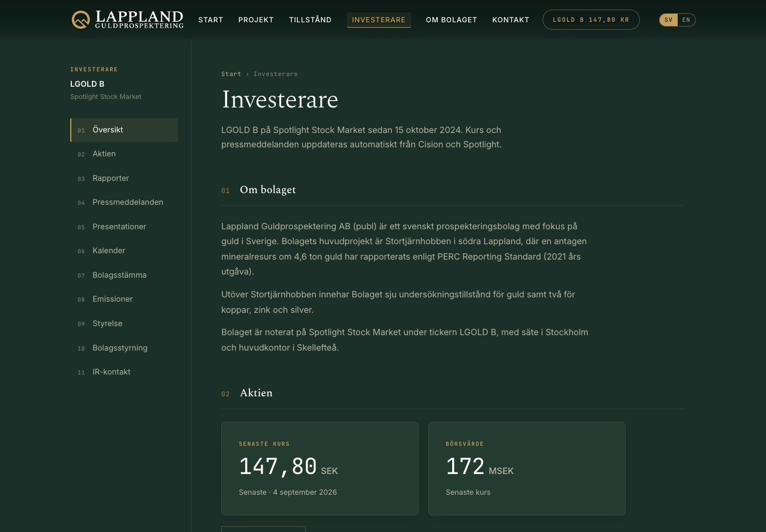This screenshot has height=532, width=766.
Task: Select Översikt in the sidebar
Action: pos(124,130)
